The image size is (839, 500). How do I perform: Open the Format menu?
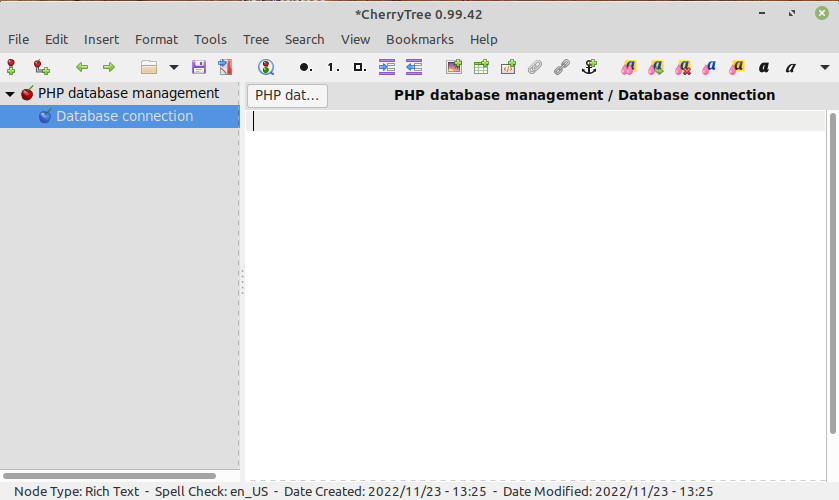tap(156, 39)
